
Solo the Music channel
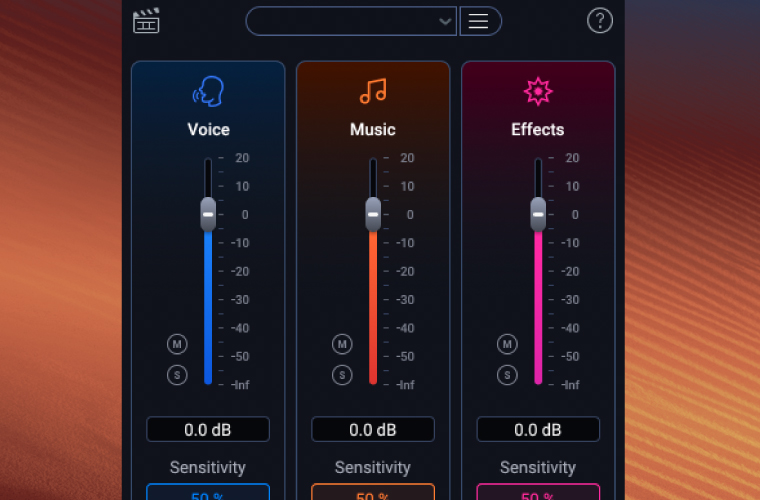pos(342,375)
